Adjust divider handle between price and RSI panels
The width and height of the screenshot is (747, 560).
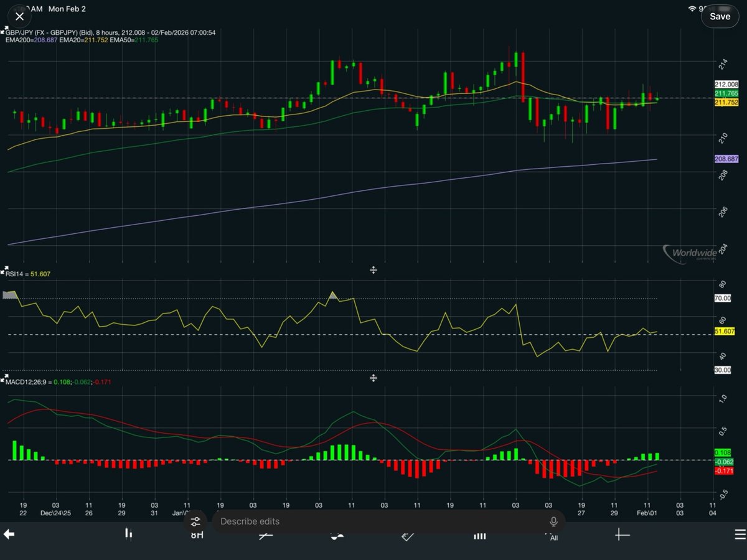[374, 269]
